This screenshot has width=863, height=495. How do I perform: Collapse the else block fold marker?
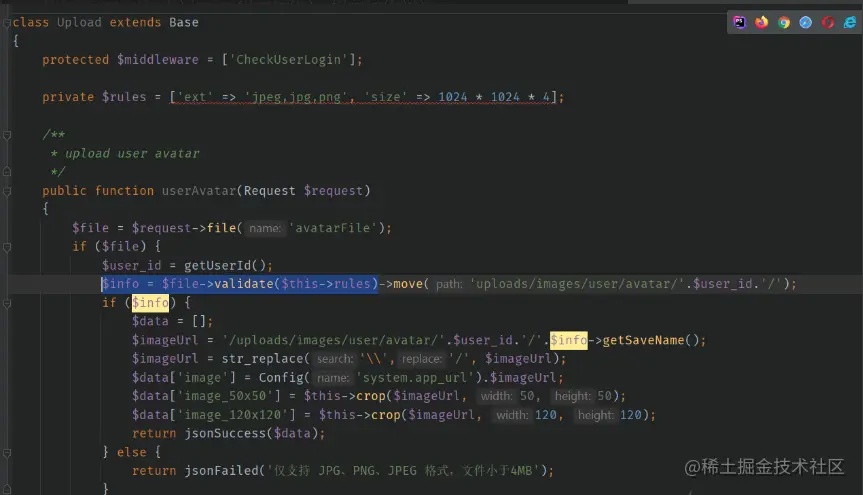point(7,453)
